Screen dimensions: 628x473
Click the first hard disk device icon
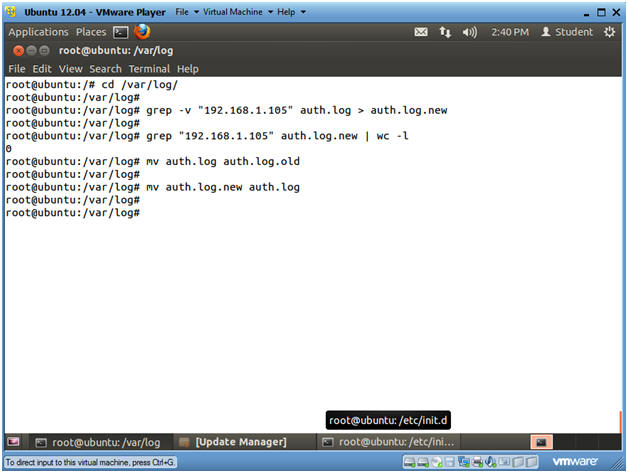[409, 462]
